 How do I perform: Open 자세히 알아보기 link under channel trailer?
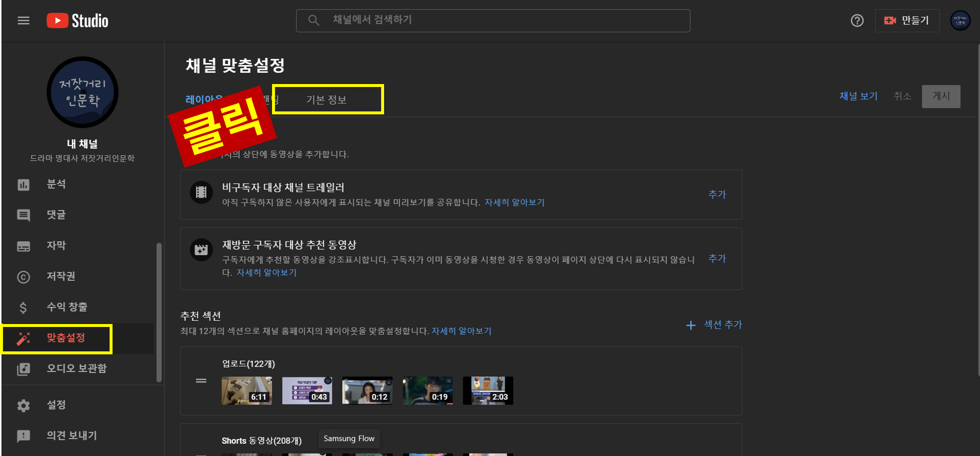(514, 202)
